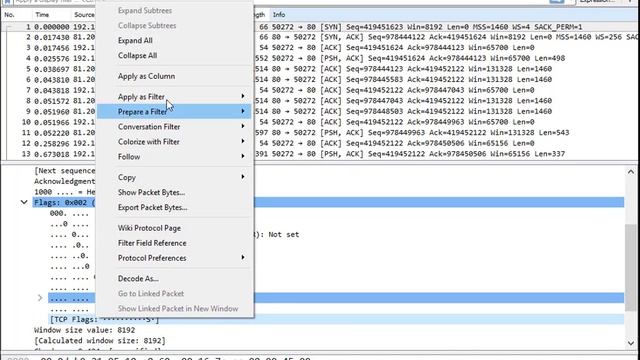Select the '.... 0...' flag bit row

click(x=69, y=234)
